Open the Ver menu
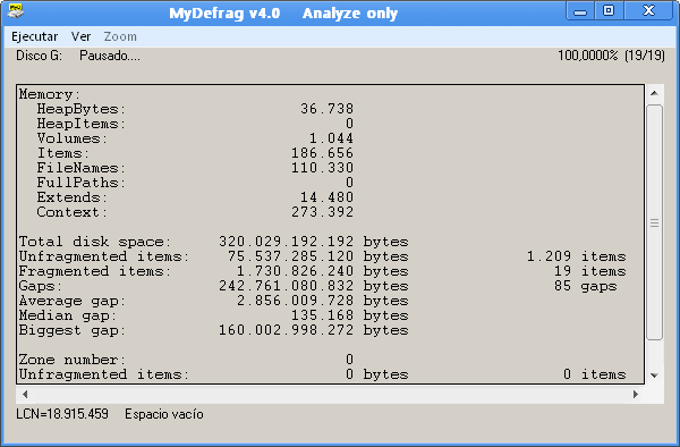 point(81,37)
